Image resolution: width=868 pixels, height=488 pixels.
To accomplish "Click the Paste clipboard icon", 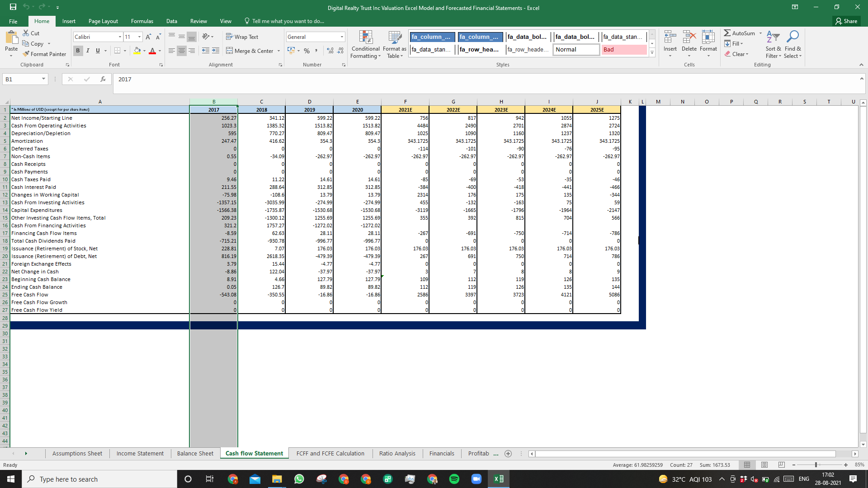I will click(x=11, y=38).
